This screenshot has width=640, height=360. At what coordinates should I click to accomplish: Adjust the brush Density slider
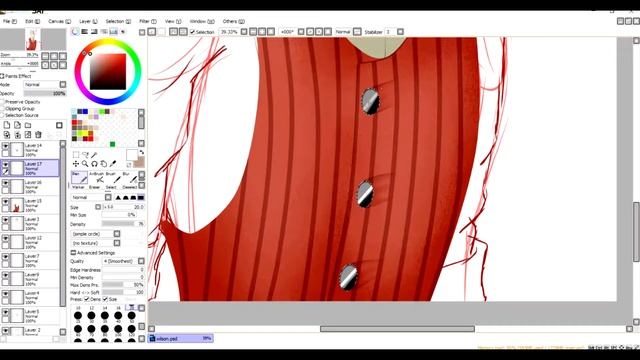(123, 224)
